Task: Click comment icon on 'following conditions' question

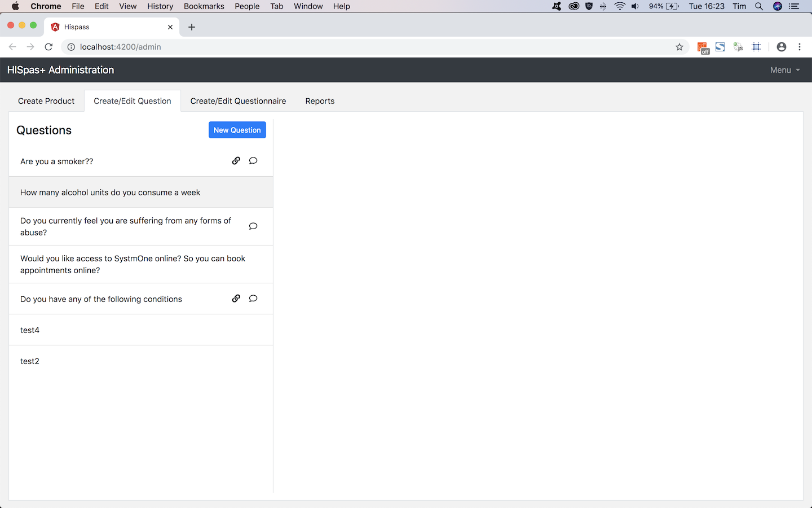Action: (253, 299)
